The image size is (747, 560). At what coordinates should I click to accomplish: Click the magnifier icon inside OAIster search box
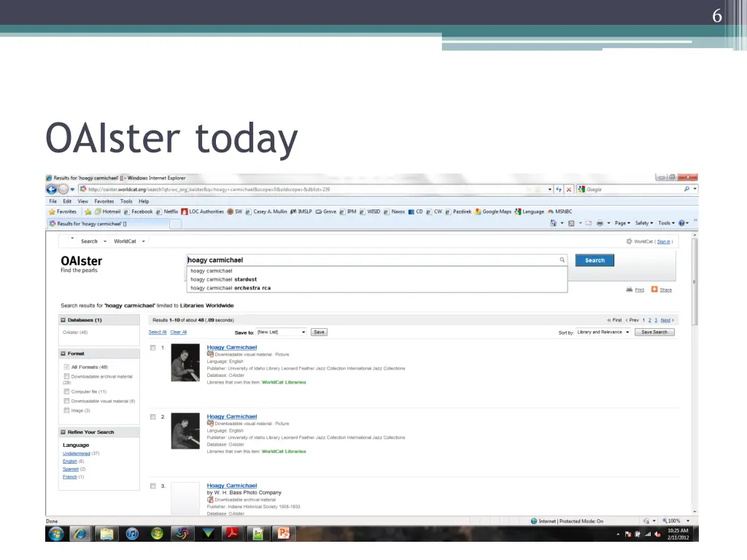coord(562,260)
